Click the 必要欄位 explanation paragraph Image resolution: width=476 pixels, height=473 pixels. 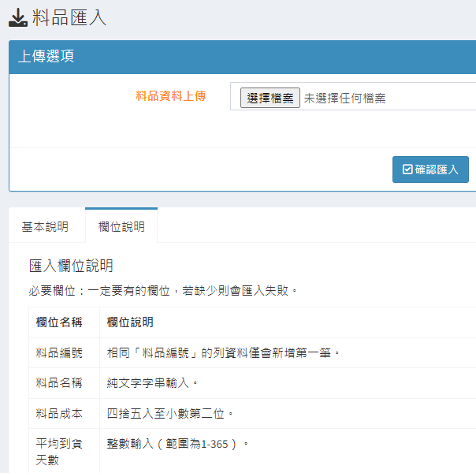pos(164,291)
